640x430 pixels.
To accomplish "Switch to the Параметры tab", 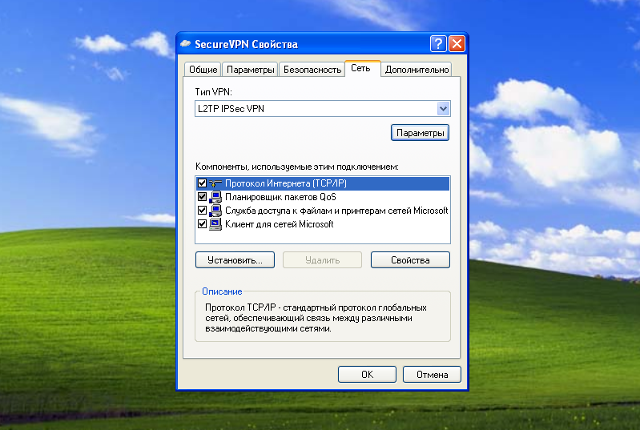I will coord(250,69).
